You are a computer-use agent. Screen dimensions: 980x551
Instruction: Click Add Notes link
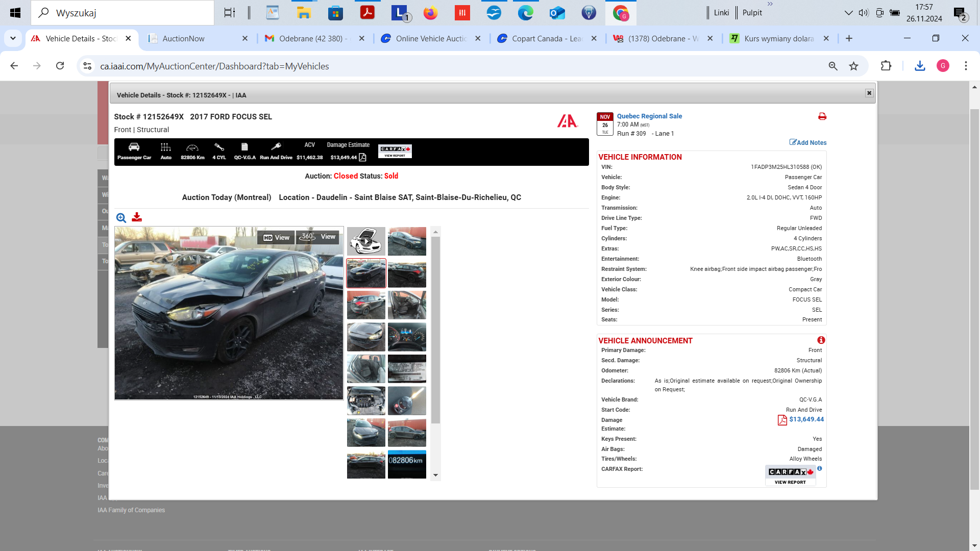coord(808,142)
